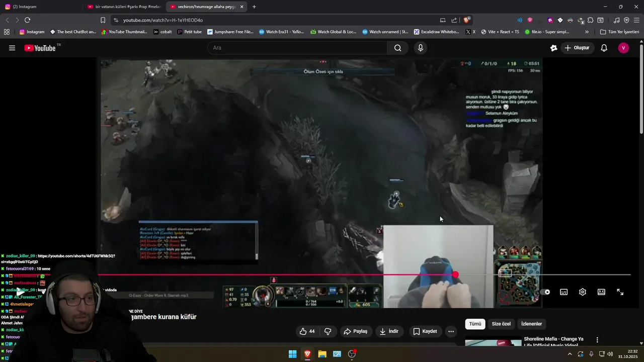Go back to previous page

coord(7,20)
